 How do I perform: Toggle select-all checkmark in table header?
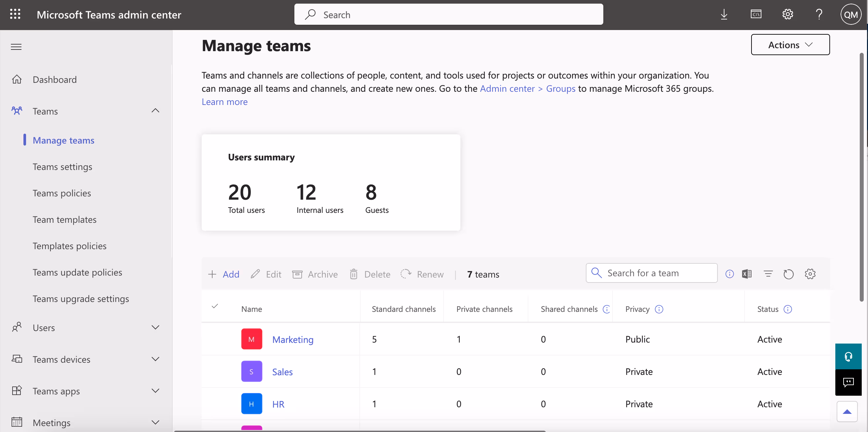(x=215, y=306)
